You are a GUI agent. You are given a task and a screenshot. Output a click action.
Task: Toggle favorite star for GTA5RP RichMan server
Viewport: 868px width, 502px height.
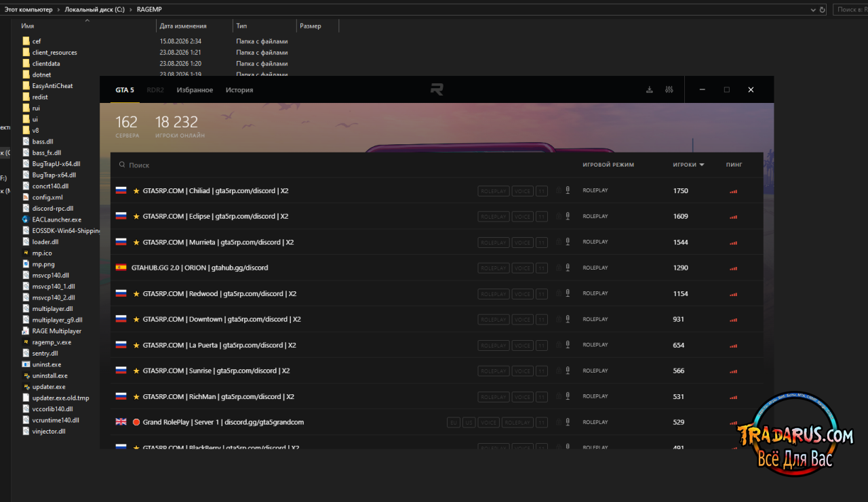click(136, 397)
